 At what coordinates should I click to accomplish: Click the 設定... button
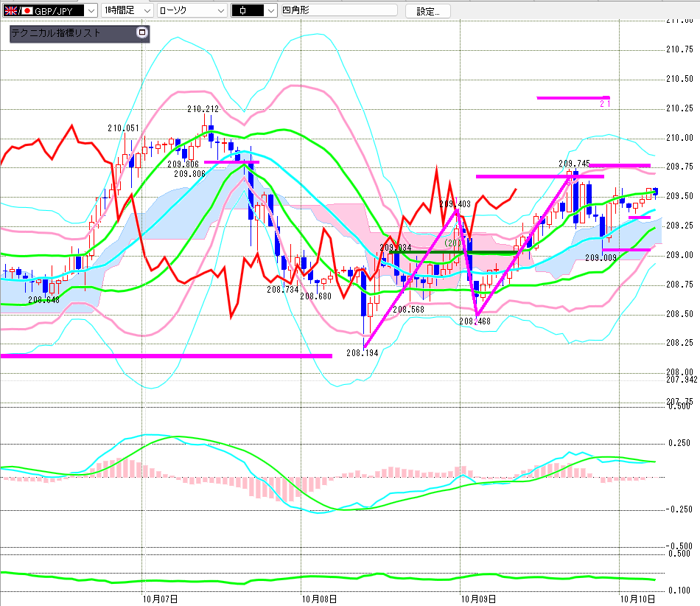(427, 11)
